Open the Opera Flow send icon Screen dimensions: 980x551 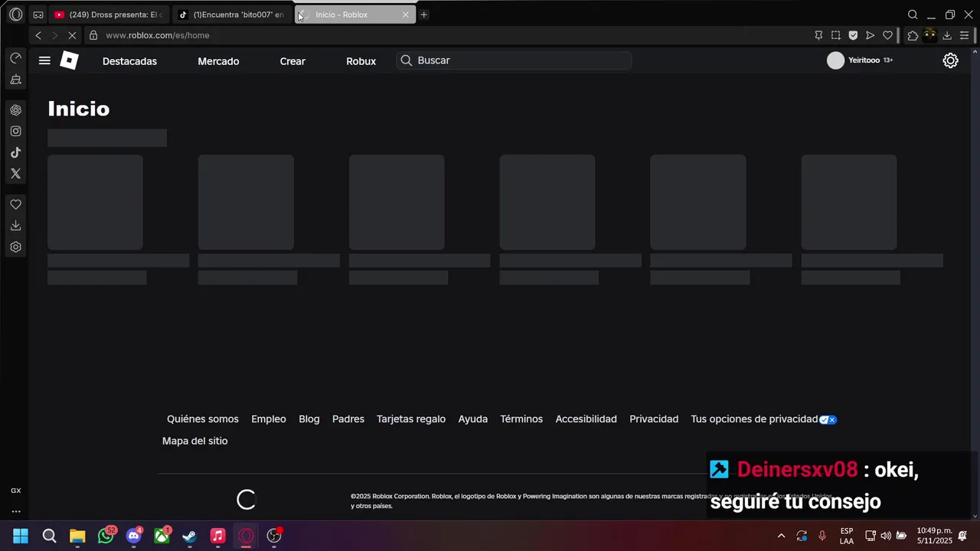(870, 35)
